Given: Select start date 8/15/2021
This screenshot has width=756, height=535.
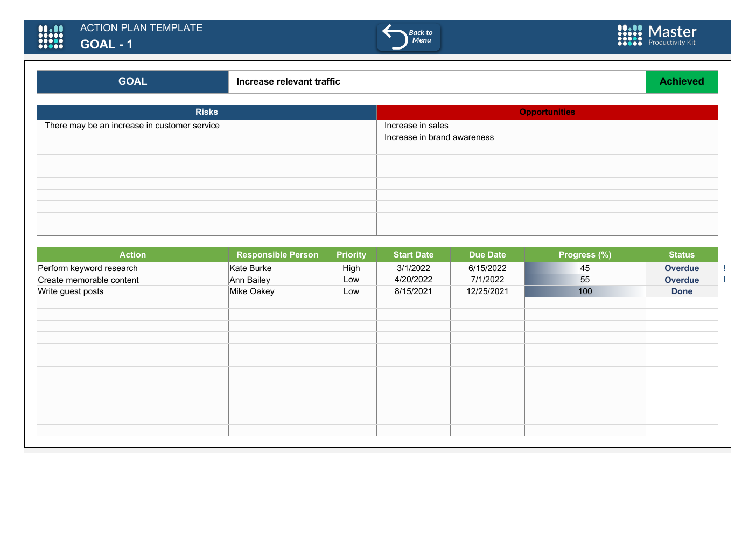Looking at the screenshot, I should [x=414, y=291].
